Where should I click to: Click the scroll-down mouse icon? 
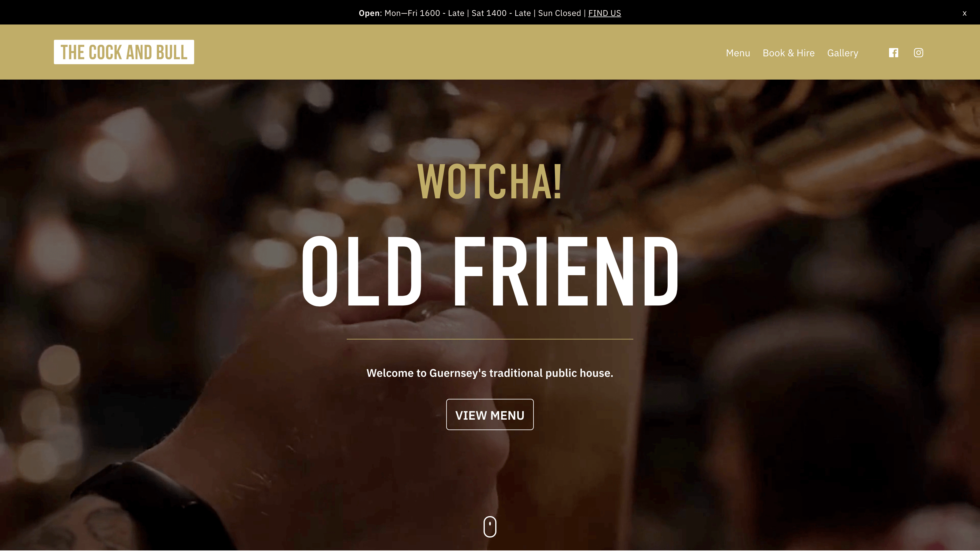pos(490,527)
